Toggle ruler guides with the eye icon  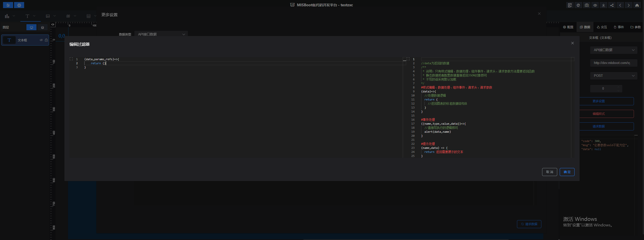point(53,24)
